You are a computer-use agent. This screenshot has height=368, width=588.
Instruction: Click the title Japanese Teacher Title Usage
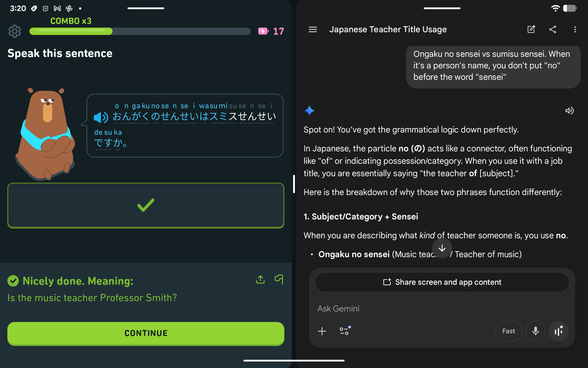point(388,29)
